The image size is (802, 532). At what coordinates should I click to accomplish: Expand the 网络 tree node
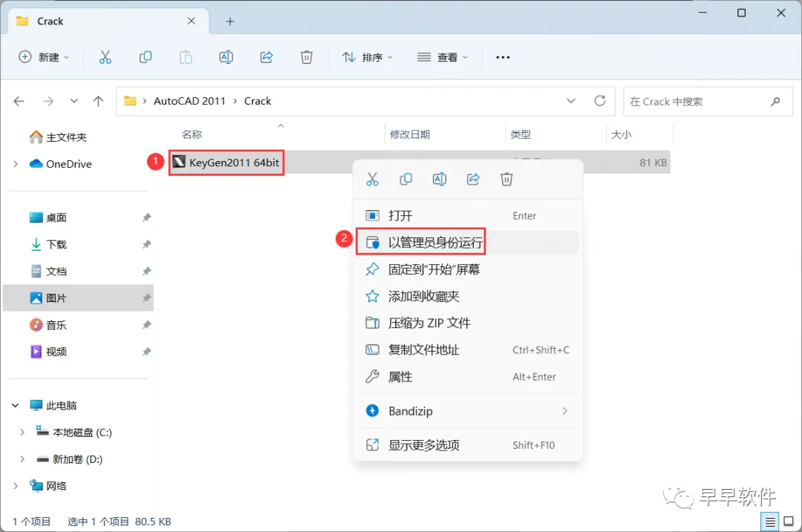(16, 485)
